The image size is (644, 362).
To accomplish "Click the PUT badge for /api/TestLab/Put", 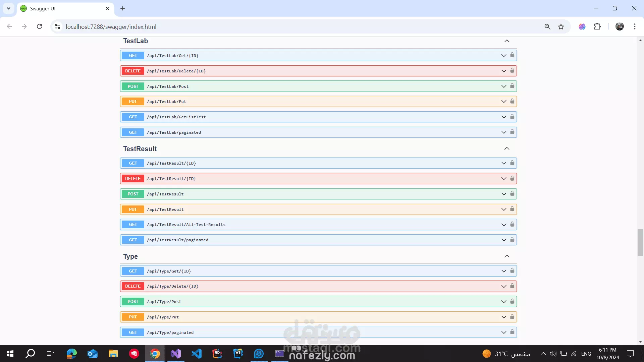I will [133, 102].
